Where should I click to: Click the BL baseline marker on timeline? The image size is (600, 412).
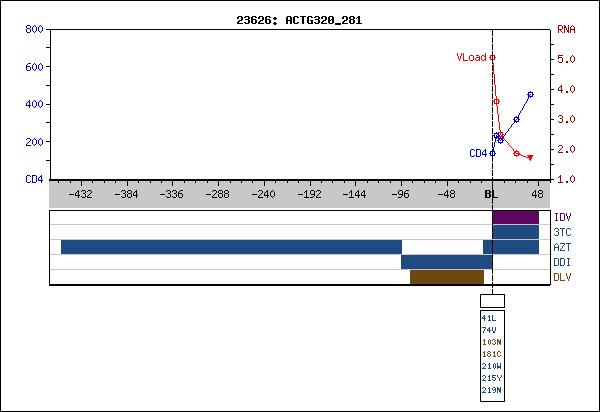point(490,194)
